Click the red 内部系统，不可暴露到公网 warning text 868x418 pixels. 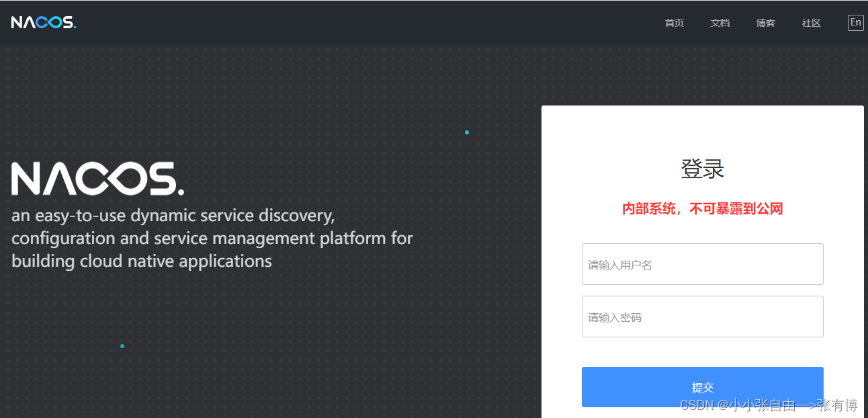tap(703, 209)
